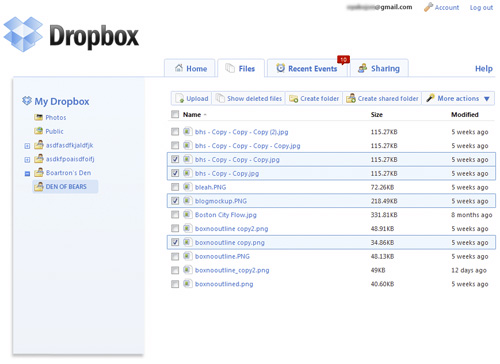This screenshot has height=364, width=500.
Task: Click the Account wrench icon
Action: tap(428, 7)
